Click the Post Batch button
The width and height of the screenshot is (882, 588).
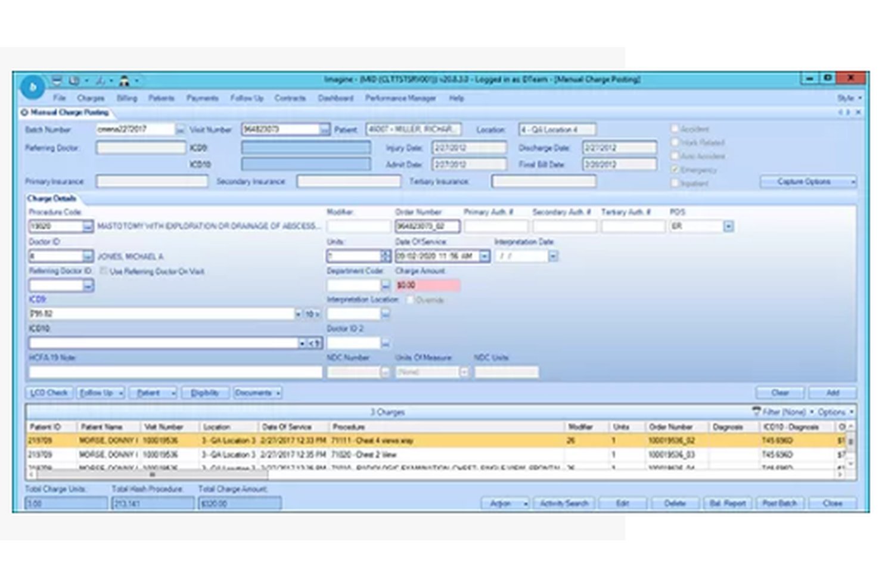pyautogui.click(x=779, y=503)
